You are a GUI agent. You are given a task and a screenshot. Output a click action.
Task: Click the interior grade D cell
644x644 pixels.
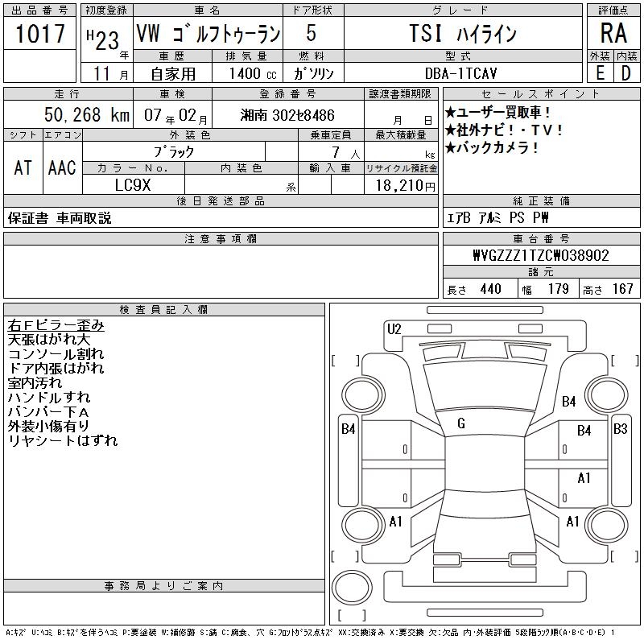tap(625, 72)
